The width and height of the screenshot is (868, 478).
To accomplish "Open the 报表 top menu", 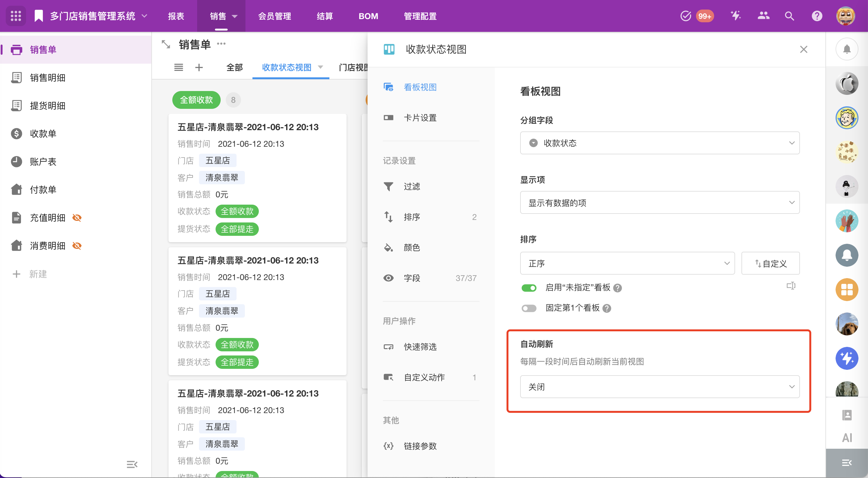I will coord(176,16).
